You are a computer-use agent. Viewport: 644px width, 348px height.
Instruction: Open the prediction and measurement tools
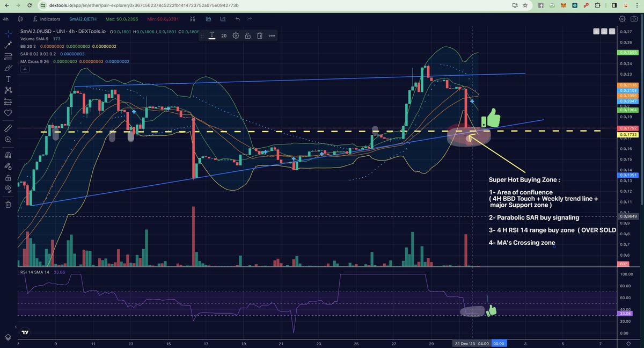point(8,102)
